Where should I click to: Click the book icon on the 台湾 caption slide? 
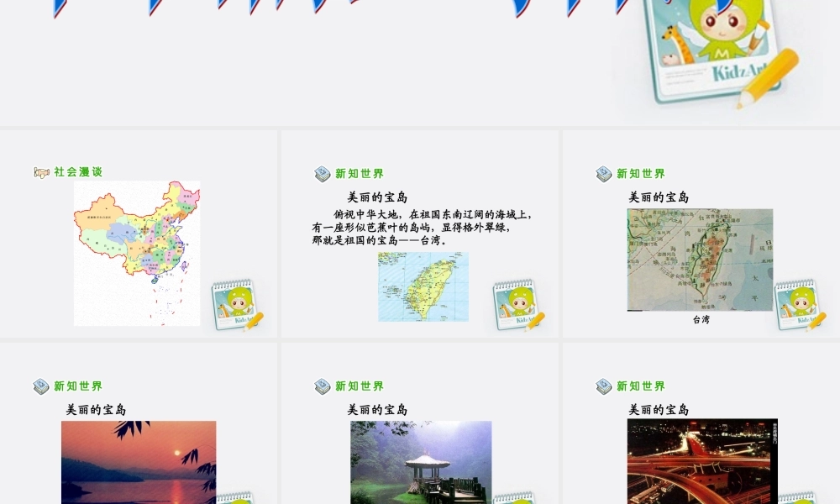tap(604, 174)
